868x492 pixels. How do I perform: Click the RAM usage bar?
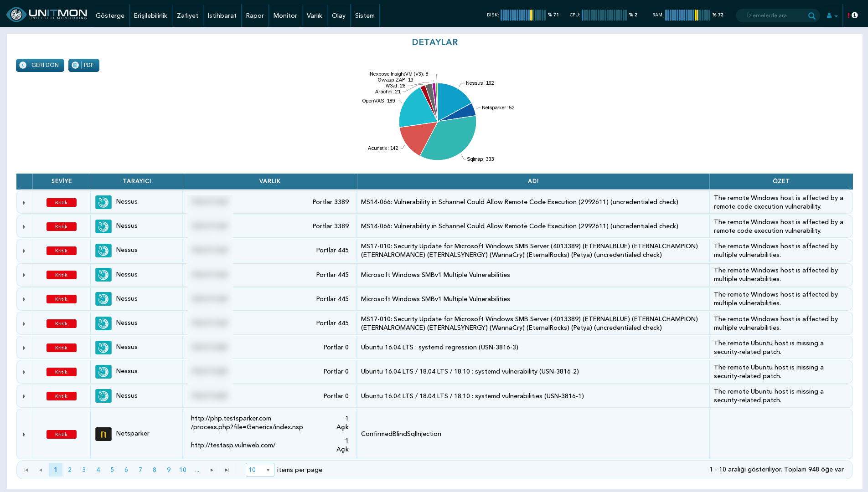coord(687,15)
